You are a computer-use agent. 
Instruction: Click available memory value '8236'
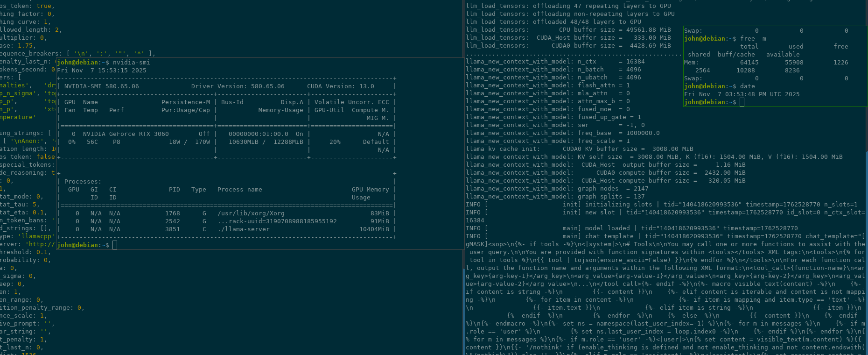click(792, 71)
